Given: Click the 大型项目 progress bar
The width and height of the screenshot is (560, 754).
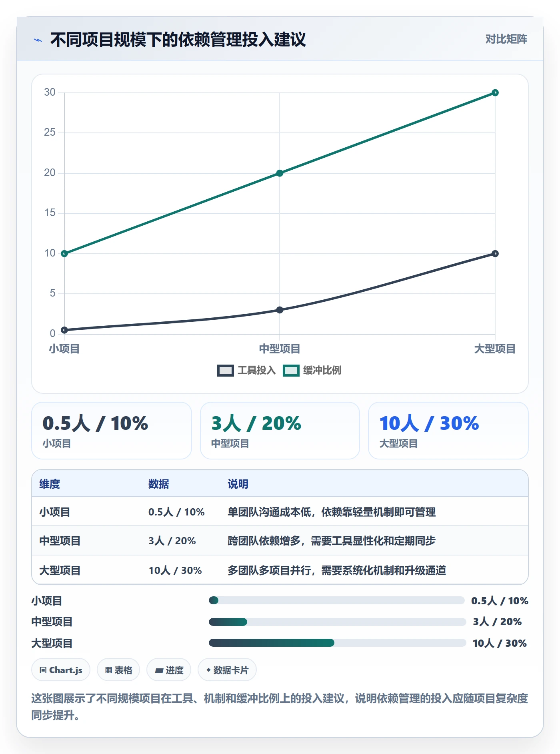Looking at the screenshot, I should [337, 643].
